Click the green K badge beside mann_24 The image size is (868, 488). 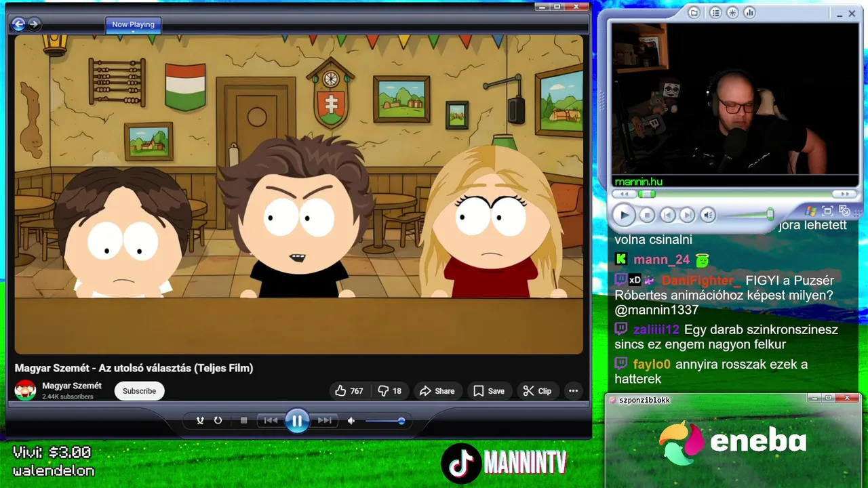[x=621, y=259]
